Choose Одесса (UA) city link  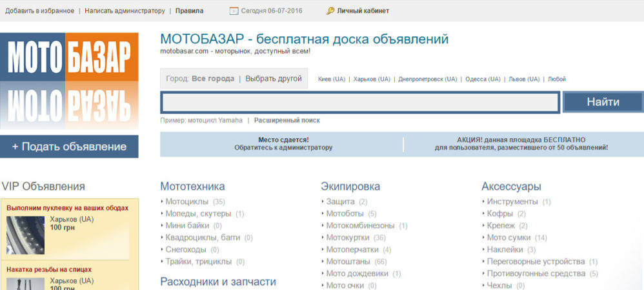click(483, 79)
